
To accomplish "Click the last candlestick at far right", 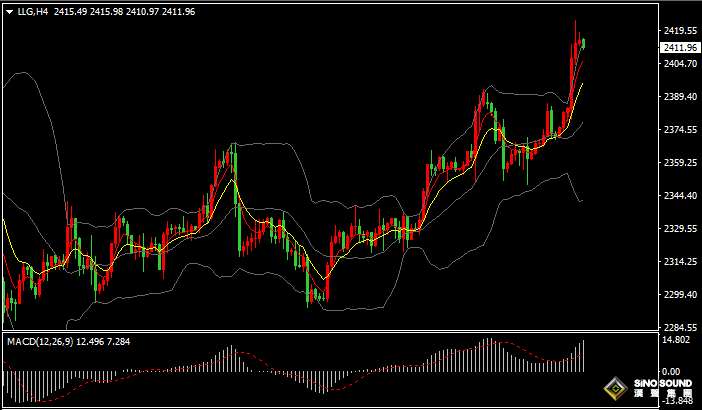I will (x=583, y=43).
